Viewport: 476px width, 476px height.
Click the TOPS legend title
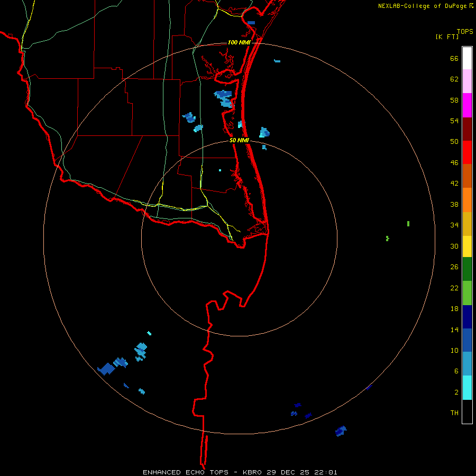465,32
